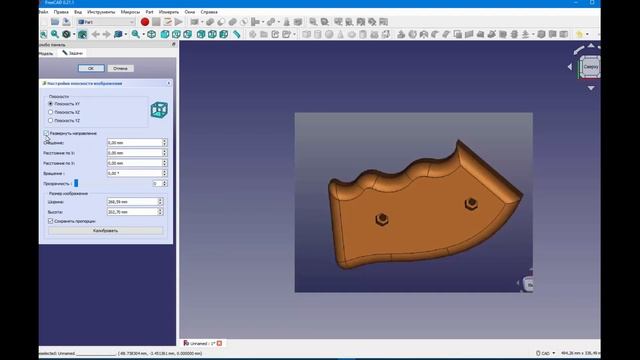Click the bounding box toggle icon
The image size is (640, 360).
pos(82,34)
